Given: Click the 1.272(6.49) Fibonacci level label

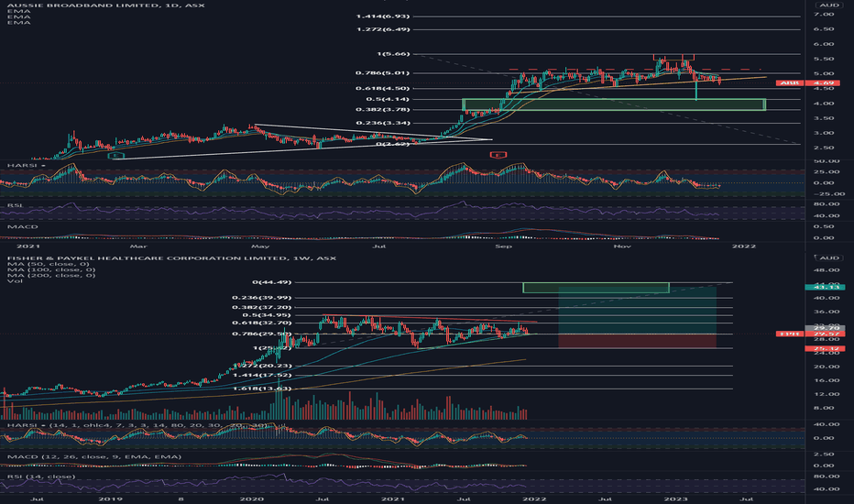Looking at the screenshot, I should coord(383,29).
